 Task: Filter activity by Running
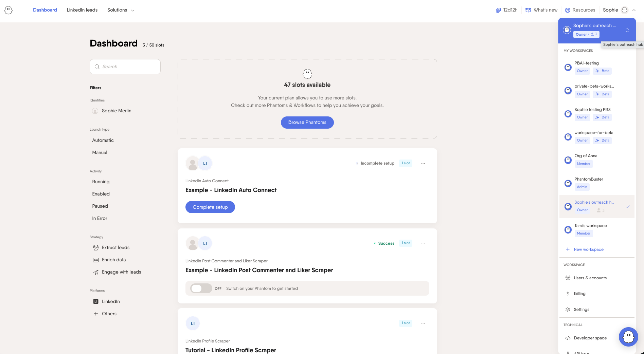pos(101,182)
